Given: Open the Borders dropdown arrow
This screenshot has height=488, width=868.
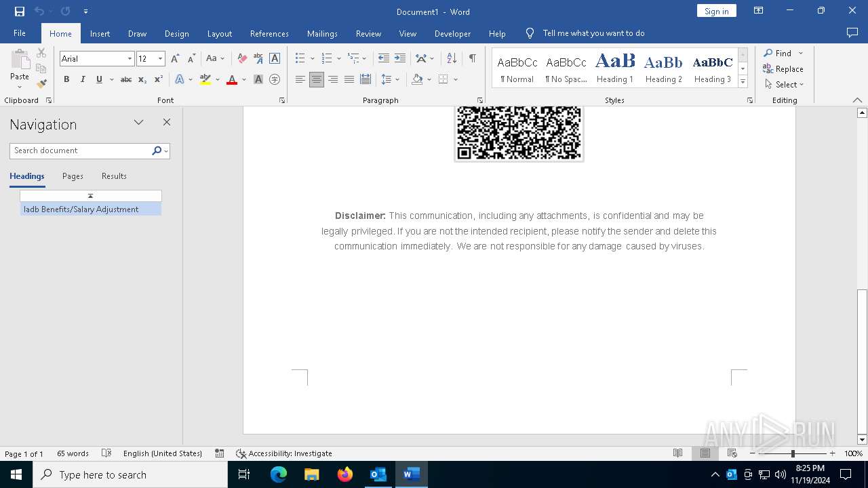Looking at the screenshot, I should click(456, 80).
